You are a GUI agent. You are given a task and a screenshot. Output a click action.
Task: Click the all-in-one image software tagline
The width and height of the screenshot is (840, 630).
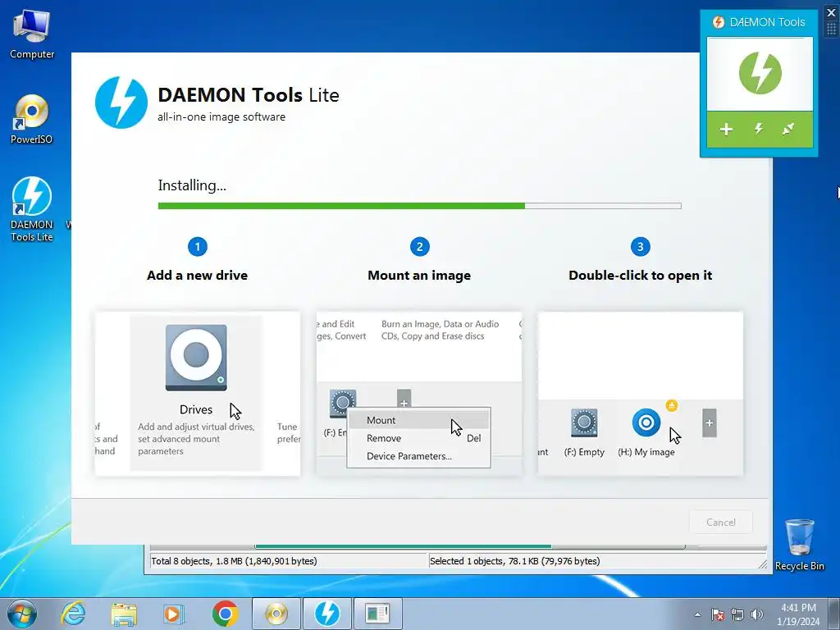click(x=221, y=116)
